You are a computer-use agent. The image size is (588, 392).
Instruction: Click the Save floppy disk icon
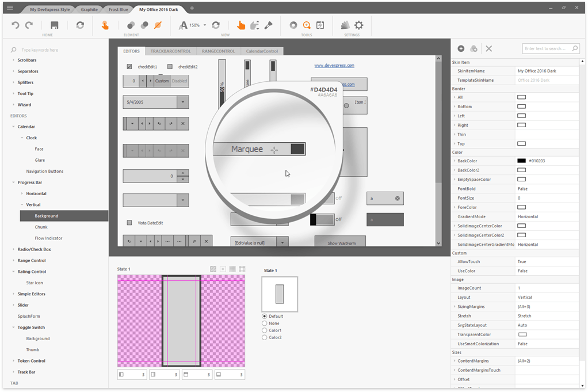click(x=54, y=25)
